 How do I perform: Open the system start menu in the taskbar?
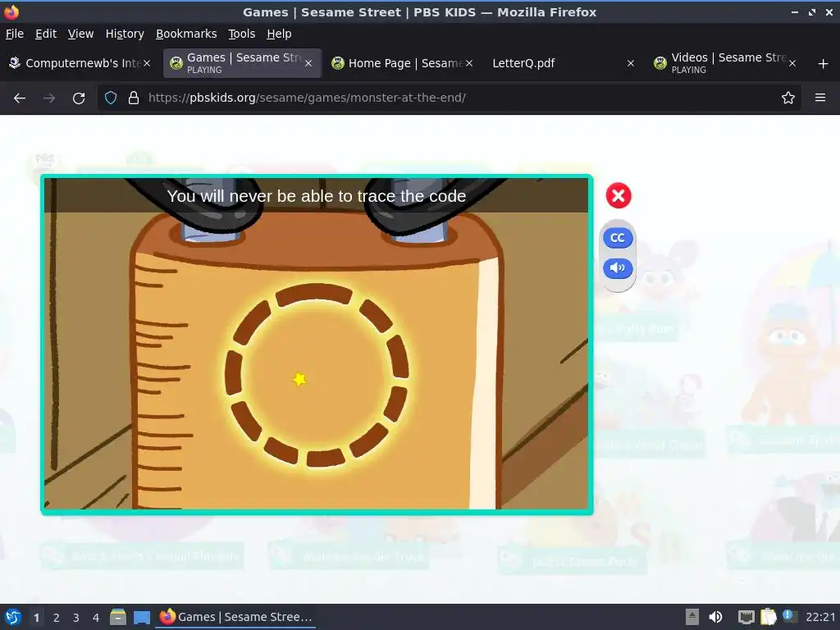click(x=13, y=617)
